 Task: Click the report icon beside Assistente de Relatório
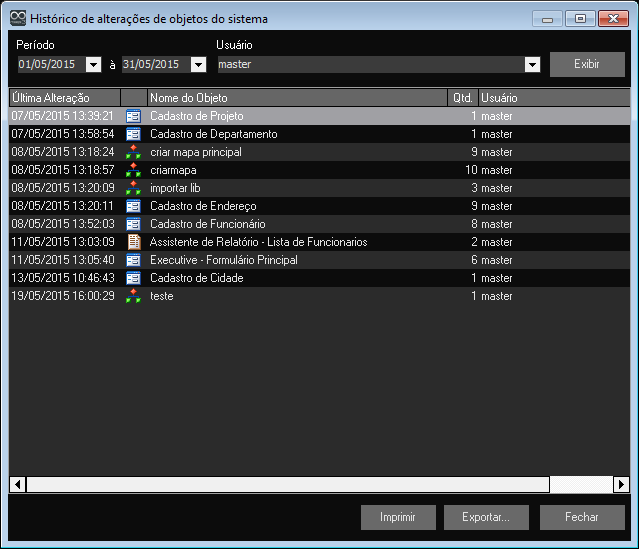pyautogui.click(x=133, y=242)
